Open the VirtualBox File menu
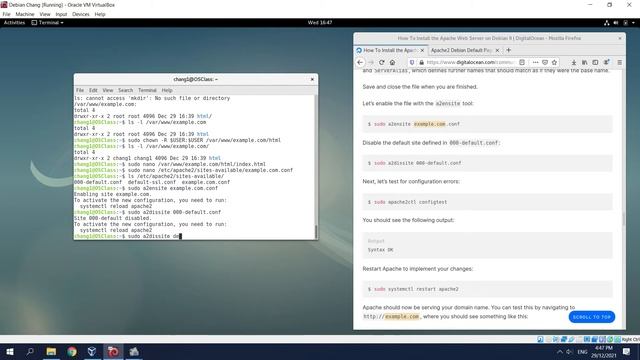This screenshot has width=640, height=360. [x=7, y=14]
